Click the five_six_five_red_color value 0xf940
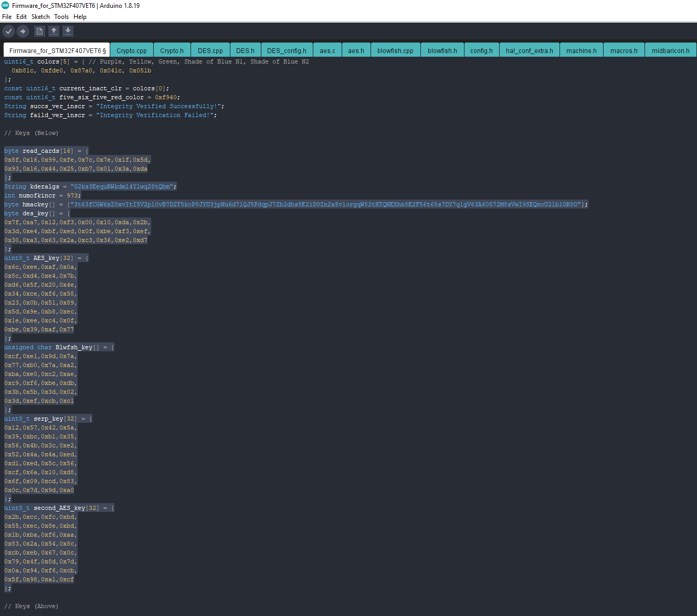The height and width of the screenshot is (616, 697). (166, 97)
